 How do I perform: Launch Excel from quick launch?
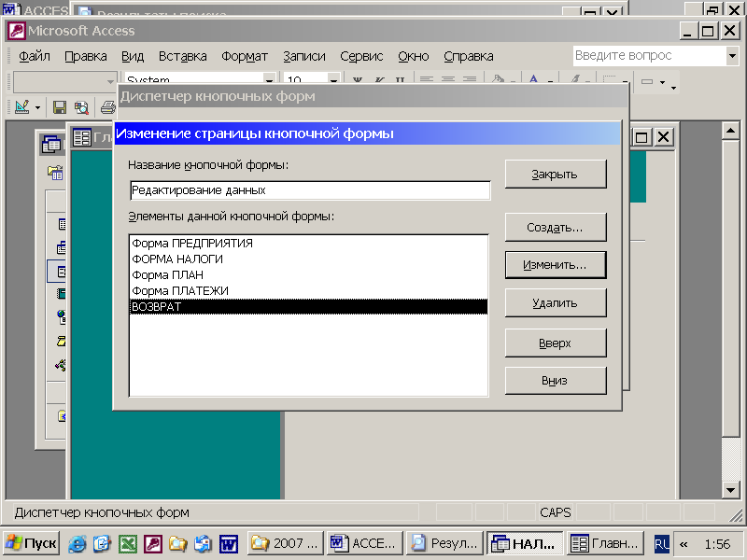pos(128,543)
